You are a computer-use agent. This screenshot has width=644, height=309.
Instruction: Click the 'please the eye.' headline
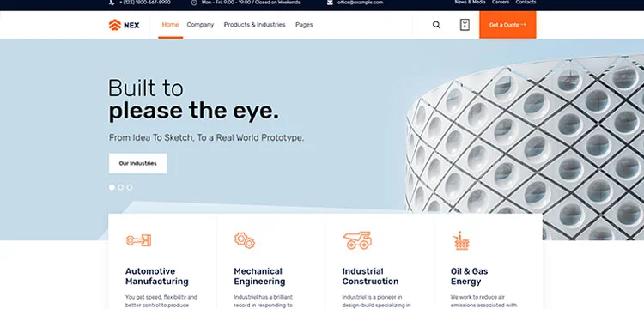[x=193, y=112]
